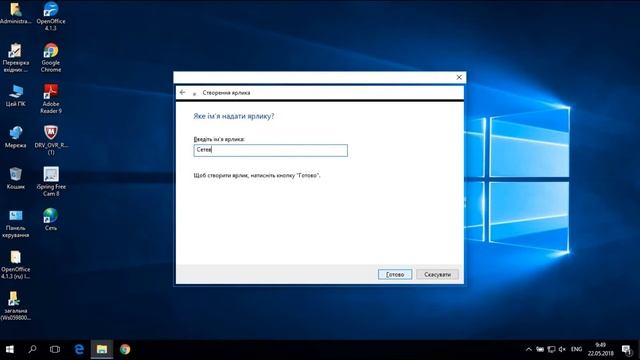Open taskbar search magnifier

tap(32, 349)
